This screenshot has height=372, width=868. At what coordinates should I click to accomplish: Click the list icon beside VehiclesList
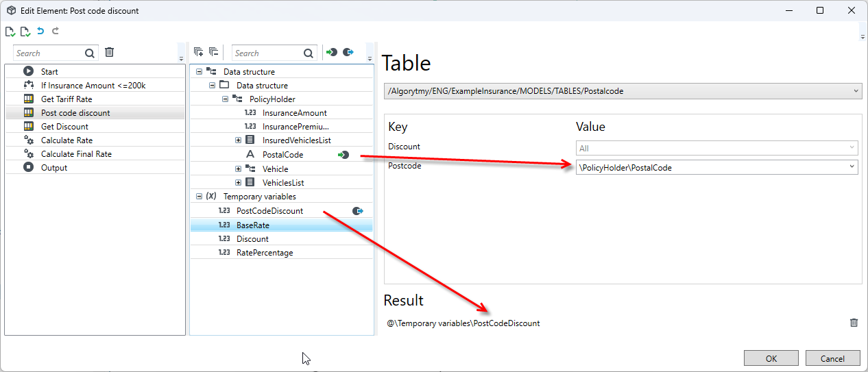[x=250, y=182]
